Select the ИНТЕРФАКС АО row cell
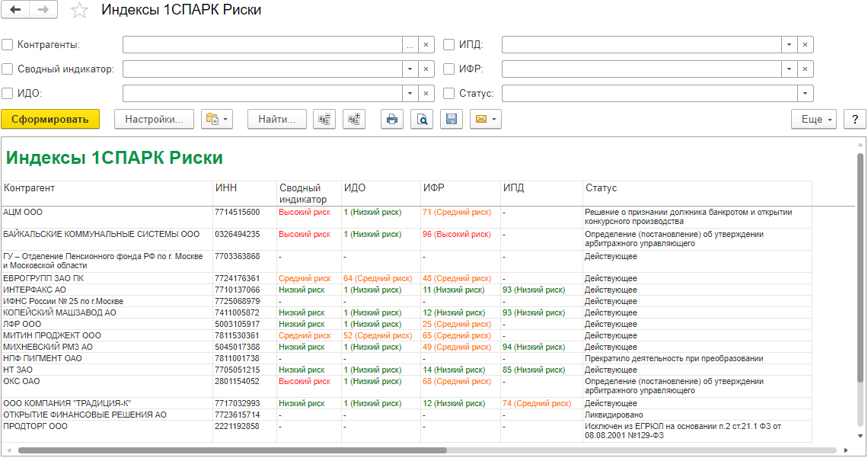This screenshot has width=868, height=458. click(107, 290)
